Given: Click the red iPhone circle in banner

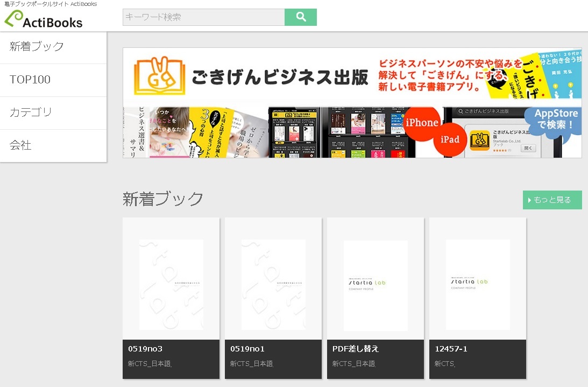Looking at the screenshot, I should click(422, 123).
